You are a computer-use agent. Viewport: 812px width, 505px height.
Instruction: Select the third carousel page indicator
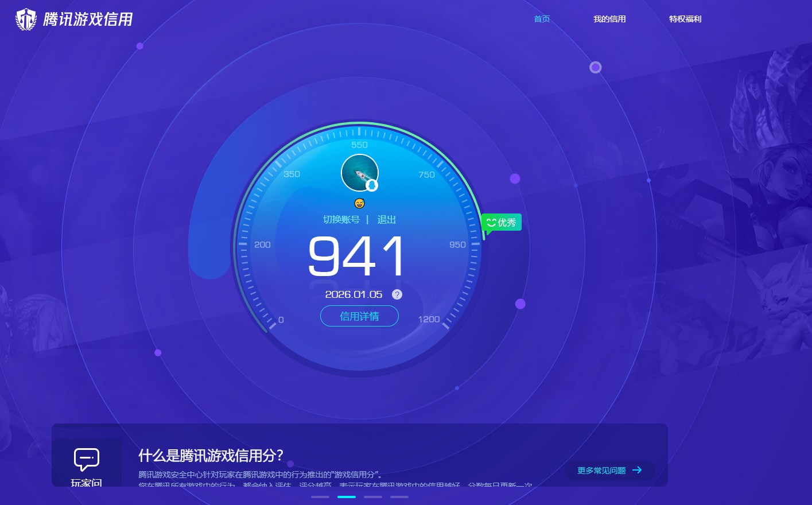point(373,497)
